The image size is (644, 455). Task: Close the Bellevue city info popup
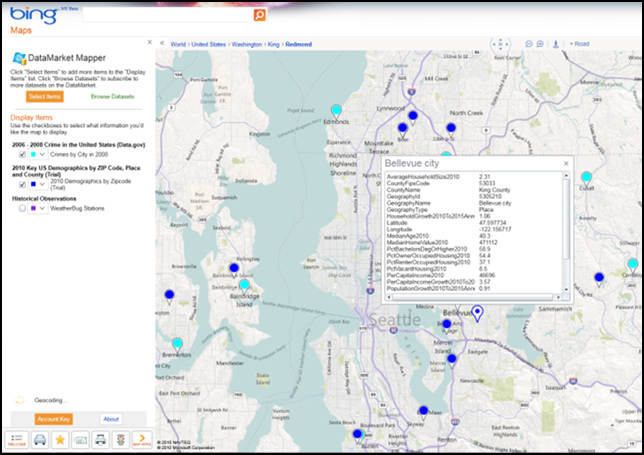coord(566,163)
